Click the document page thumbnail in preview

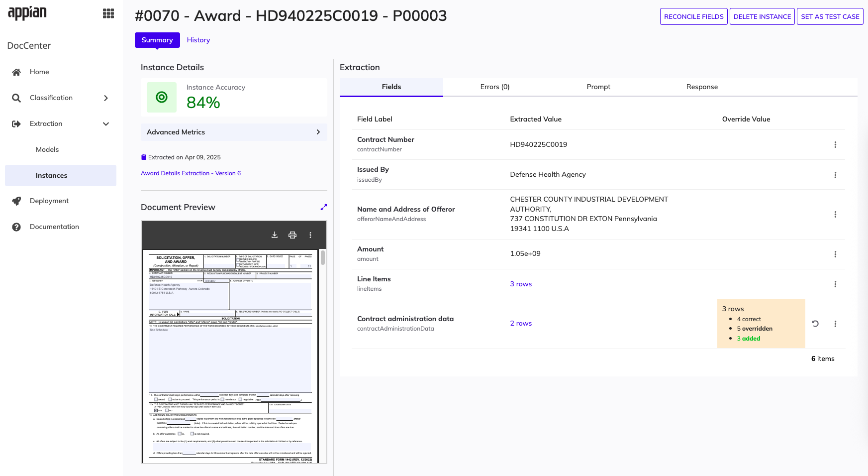click(231, 357)
